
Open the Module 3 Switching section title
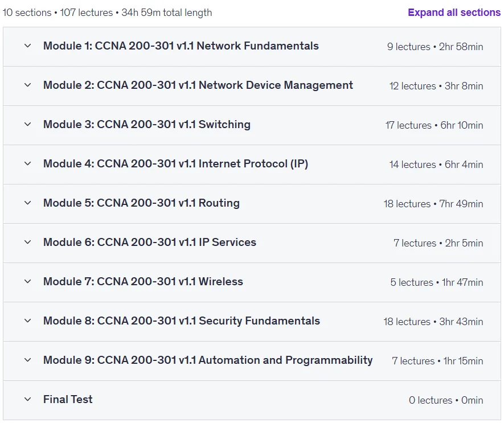pos(147,124)
